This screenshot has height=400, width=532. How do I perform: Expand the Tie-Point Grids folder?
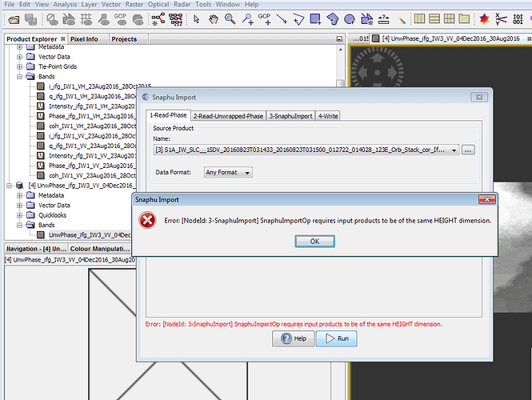20,67
